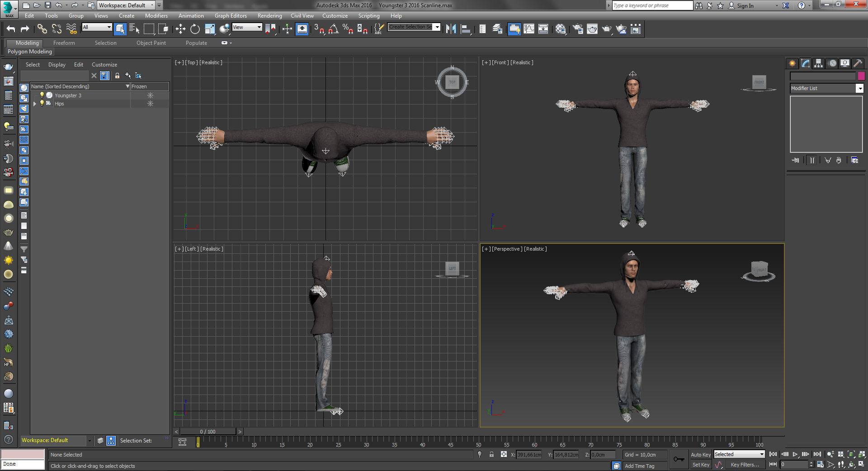
Task: Click the Redo arrow in the main toolbar
Action: tap(25, 29)
